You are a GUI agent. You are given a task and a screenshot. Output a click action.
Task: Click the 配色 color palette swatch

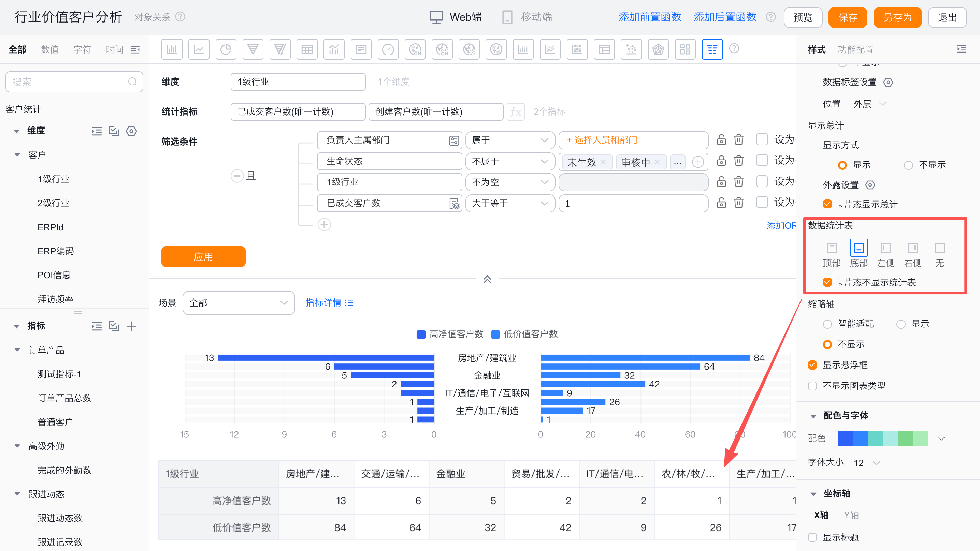coord(883,438)
